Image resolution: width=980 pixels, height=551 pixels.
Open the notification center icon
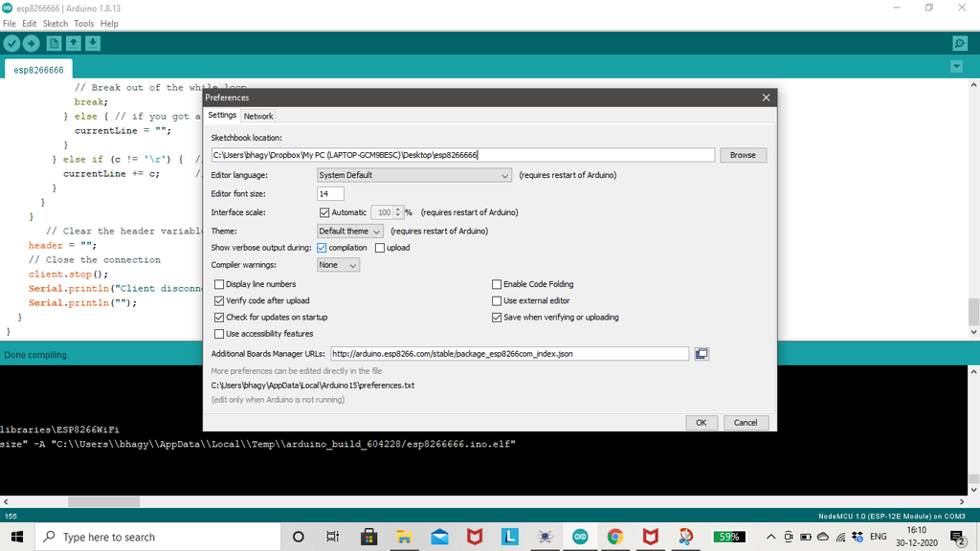(x=957, y=537)
